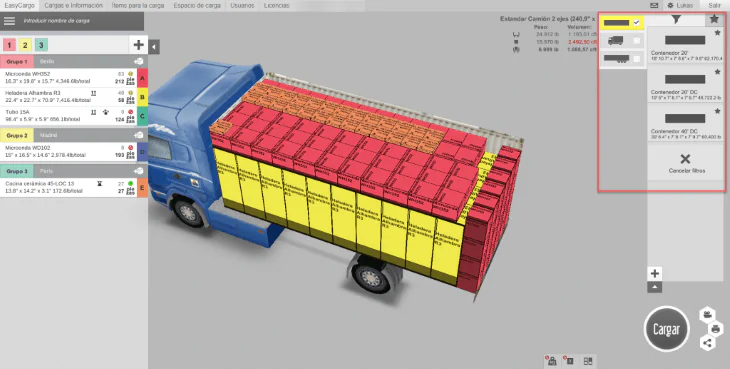The image size is (730, 369).
Task: Select the Contenedor 40' DC thumbnail
Action: pyautogui.click(x=685, y=118)
